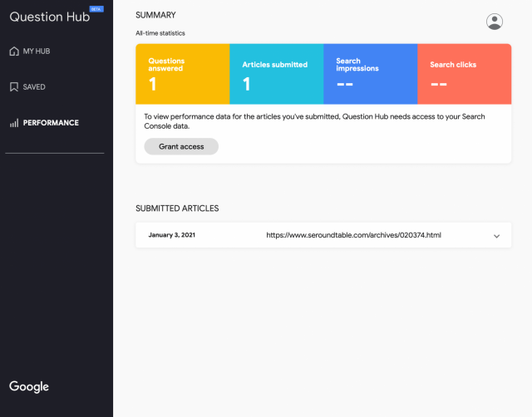The width and height of the screenshot is (532, 417).
Task: Click the SUMMARY heading
Action: pos(155,15)
